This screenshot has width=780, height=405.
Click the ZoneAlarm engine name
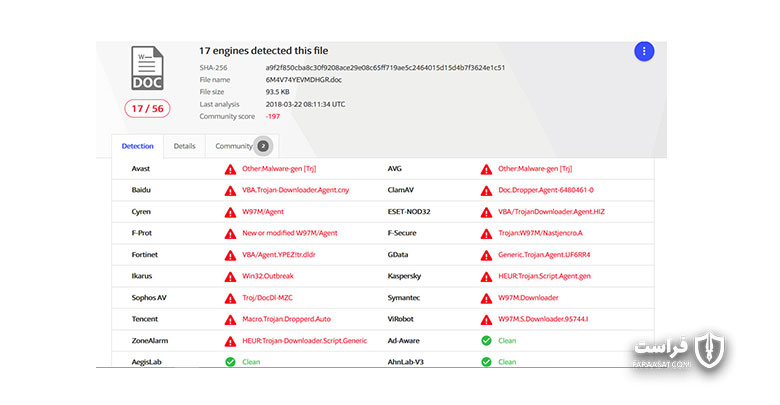coord(150,341)
